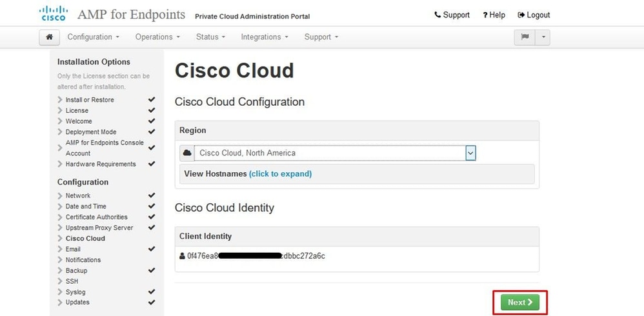Open Syslog in sidebar
The height and width of the screenshot is (316, 644).
[75, 291]
